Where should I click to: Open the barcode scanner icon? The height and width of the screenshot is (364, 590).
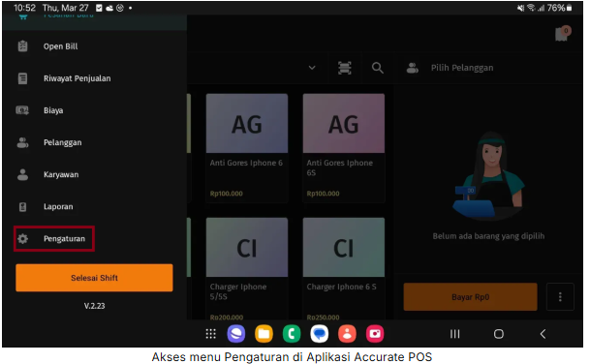pyautogui.click(x=344, y=68)
